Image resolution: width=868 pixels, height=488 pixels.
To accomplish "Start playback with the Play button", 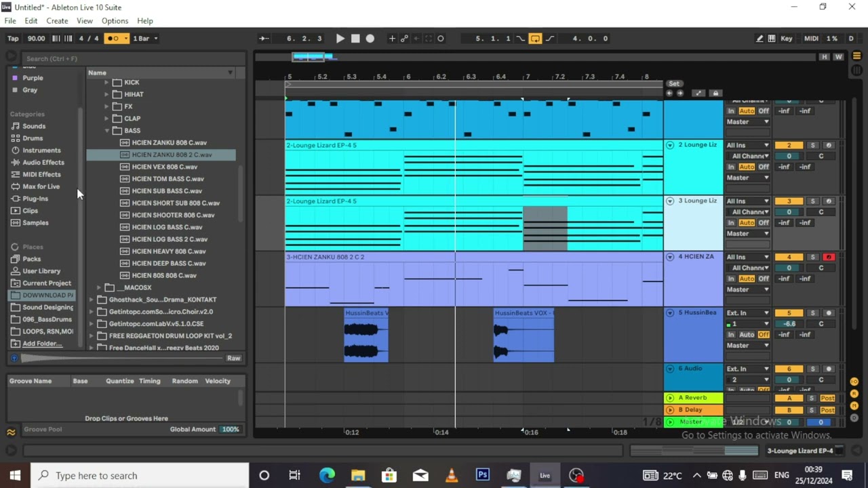I will coord(340,39).
